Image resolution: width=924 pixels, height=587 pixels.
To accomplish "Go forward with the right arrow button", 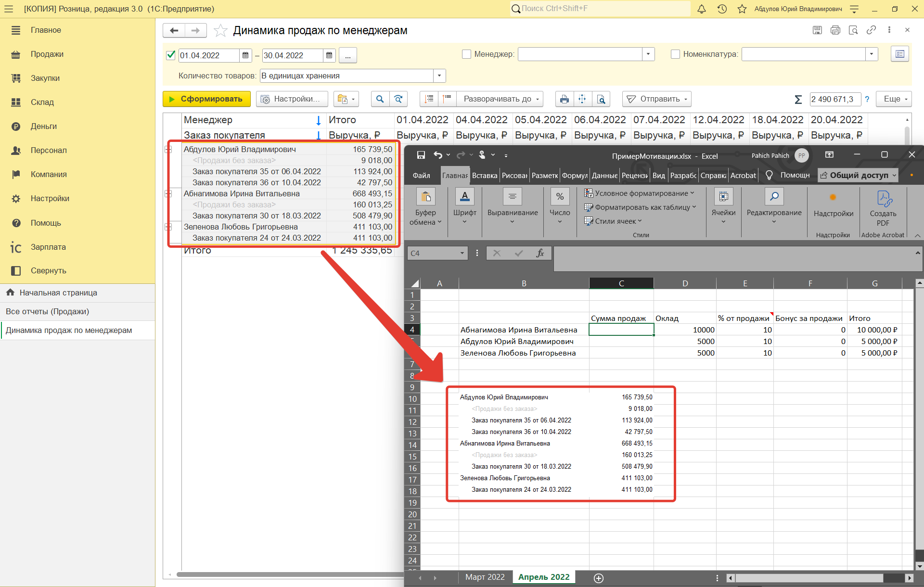I will 195,30.
